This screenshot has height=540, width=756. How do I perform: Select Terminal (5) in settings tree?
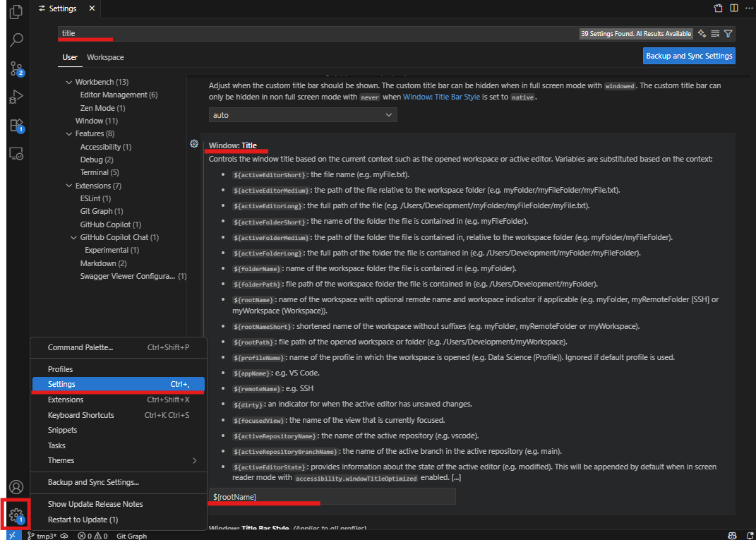pos(100,173)
